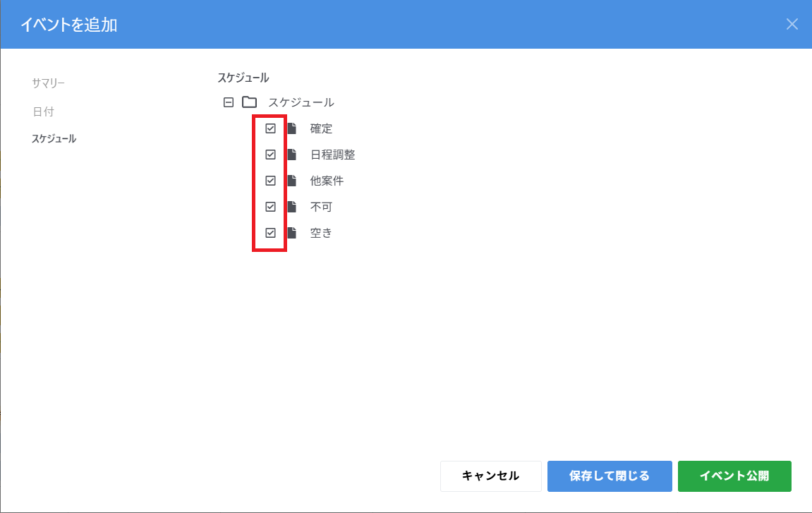
Task: Click the file icon next to 確定
Action: coord(291,128)
